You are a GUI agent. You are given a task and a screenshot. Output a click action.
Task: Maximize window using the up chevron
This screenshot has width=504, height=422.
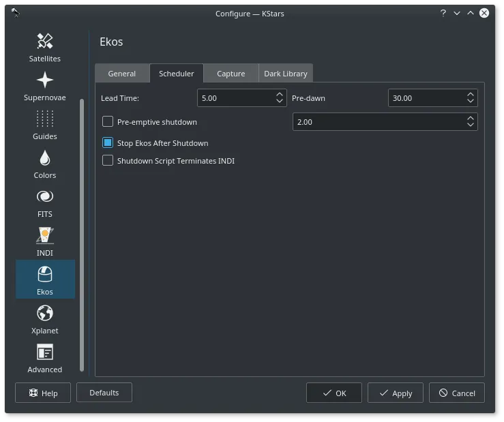(471, 13)
